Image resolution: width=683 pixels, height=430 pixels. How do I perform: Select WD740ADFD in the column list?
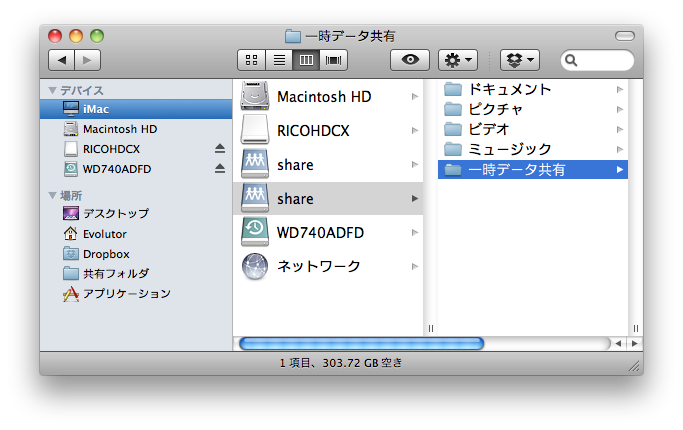click(x=328, y=232)
